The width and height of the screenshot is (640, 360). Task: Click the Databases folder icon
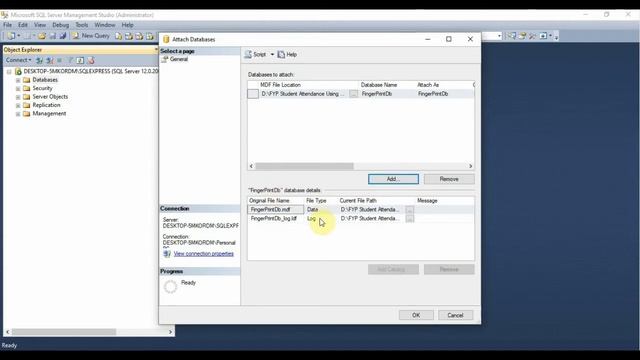[27, 80]
